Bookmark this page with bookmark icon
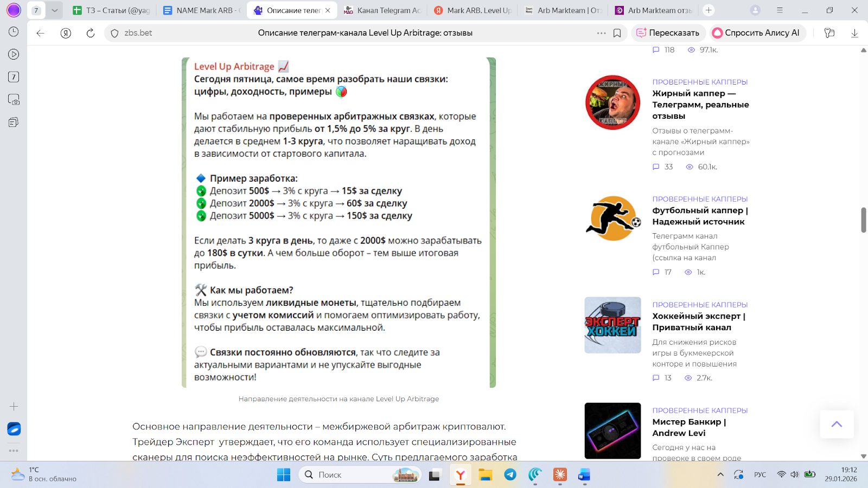This screenshot has width=868, height=488. (617, 33)
